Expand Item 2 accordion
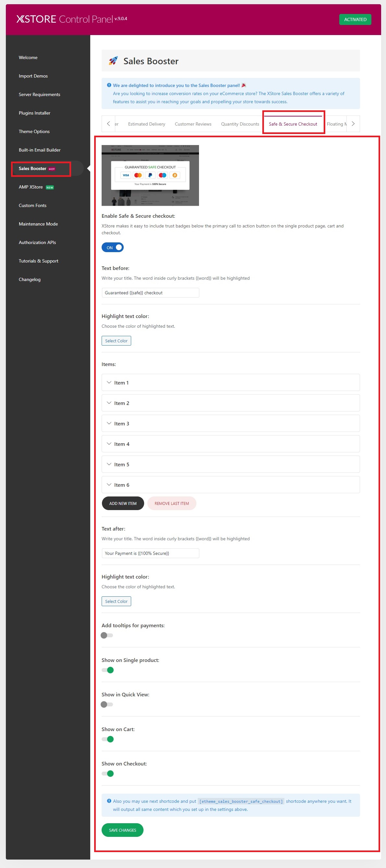This screenshot has width=386, height=868. tap(230, 403)
